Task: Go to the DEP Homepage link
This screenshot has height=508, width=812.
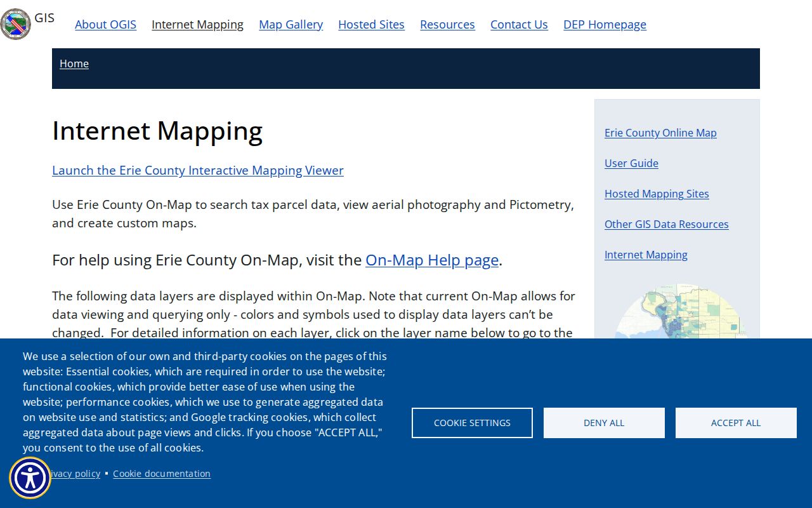Action: click(x=605, y=24)
